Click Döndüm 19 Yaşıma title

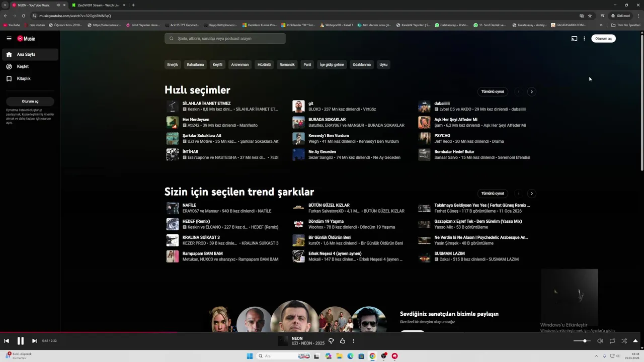(326, 221)
